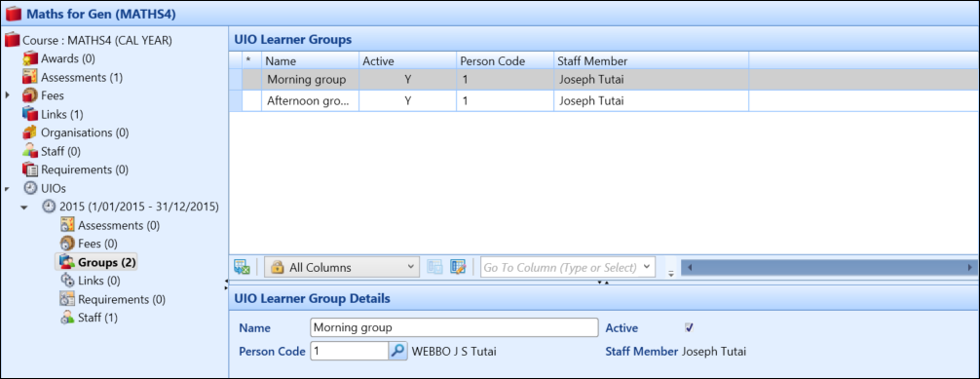Open the course-level Assessments (1) item
The width and height of the screenshot is (980, 379).
(x=82, y=78)
